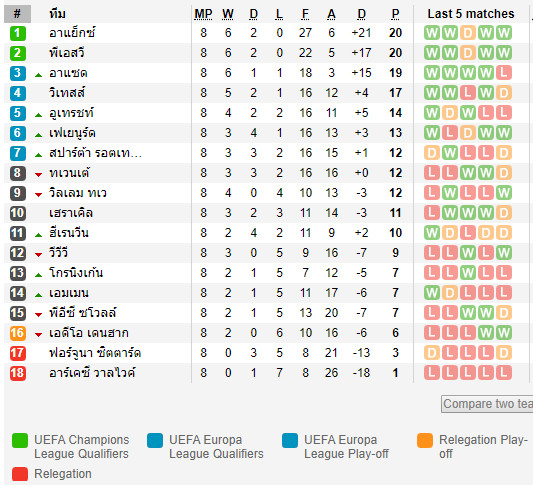
Task: Click the green Champions League legend swatch
Action: coord(20,441)
